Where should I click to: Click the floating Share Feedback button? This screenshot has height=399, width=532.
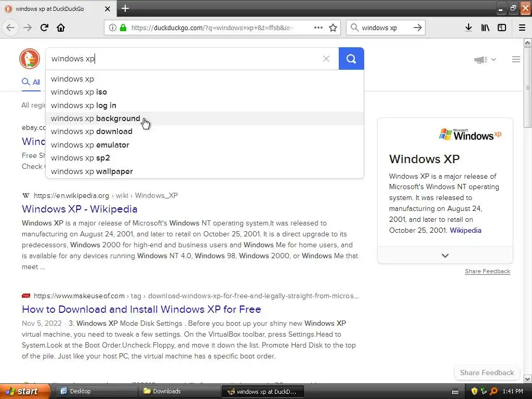click(x=487, y=373)
